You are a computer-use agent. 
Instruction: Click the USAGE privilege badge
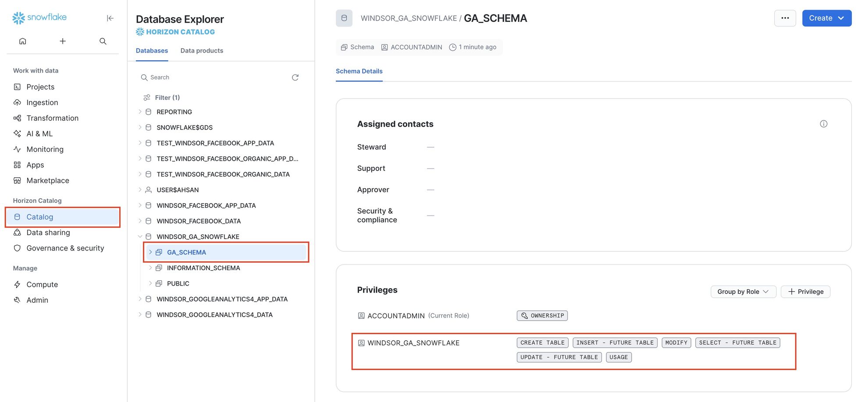click(x=619, y=357)
